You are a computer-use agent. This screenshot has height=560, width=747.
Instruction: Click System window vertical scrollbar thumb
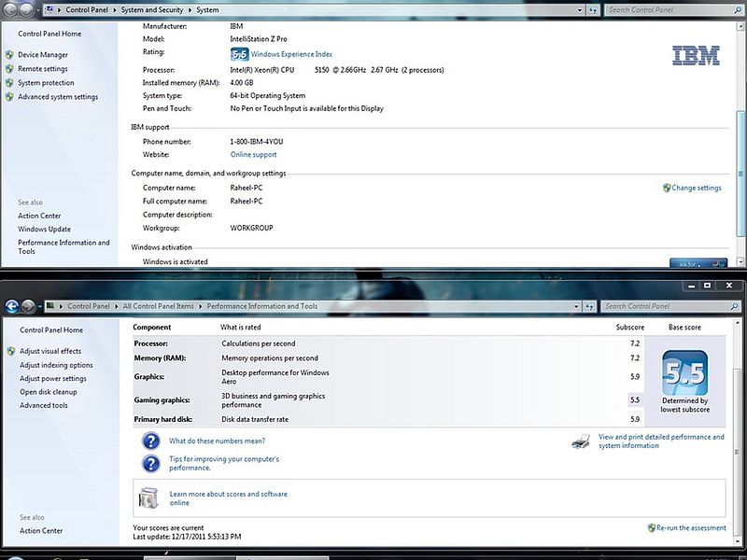(740, 174)
